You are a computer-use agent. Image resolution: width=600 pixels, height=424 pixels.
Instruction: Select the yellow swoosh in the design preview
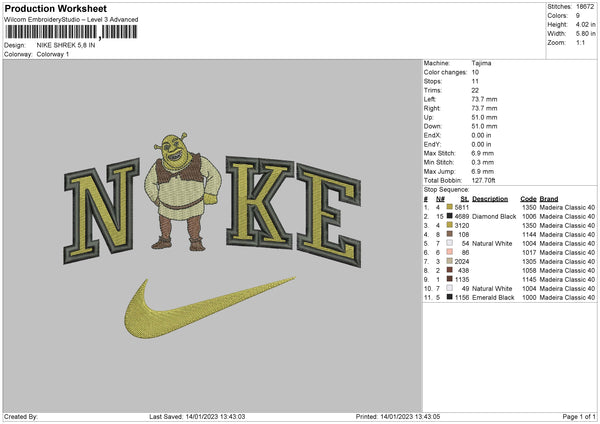tap(210, 308)
